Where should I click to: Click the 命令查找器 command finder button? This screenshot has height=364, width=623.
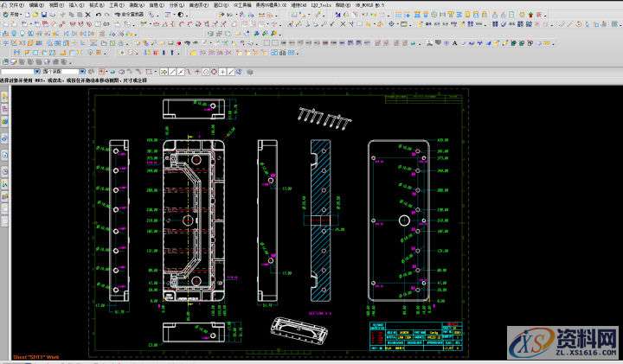click(x=131, y=15)
